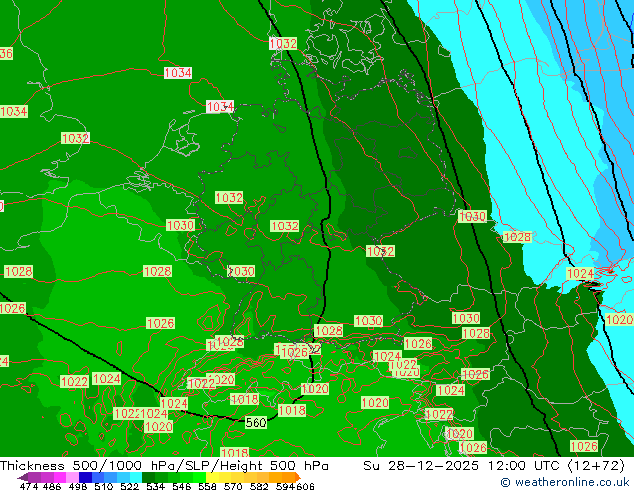This screenshot has width=634, height=490.
Task: Pick the bright magenta legend swatch
Action: (60, 477)
